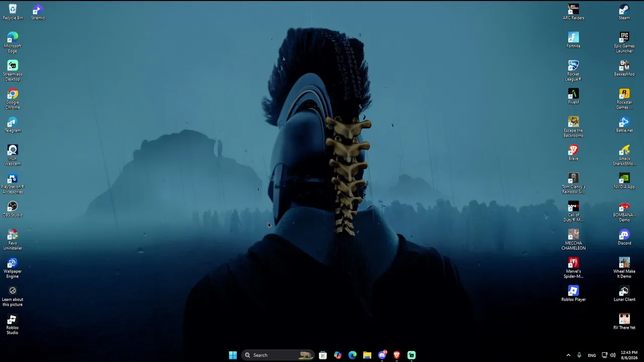Select the Discord desktop shortcut
The height and width of the screenshot is (362, 644).
[x=624, y=237]
